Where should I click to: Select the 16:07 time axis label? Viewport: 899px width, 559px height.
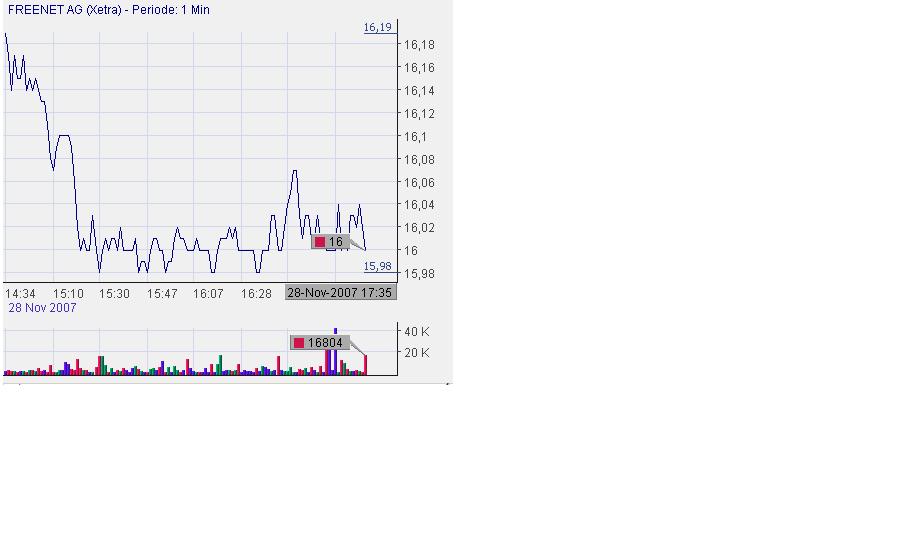[x=208, y=294]
